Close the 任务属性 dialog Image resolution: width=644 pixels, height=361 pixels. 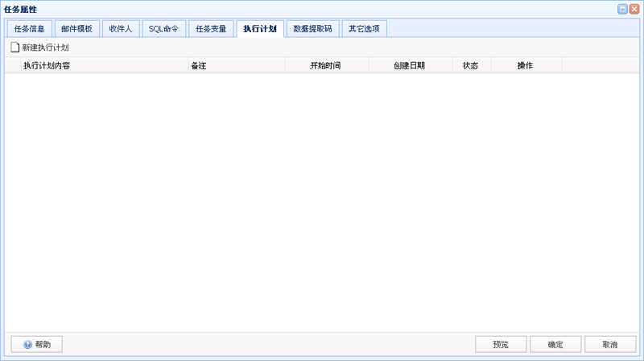[x=634, y=9]
